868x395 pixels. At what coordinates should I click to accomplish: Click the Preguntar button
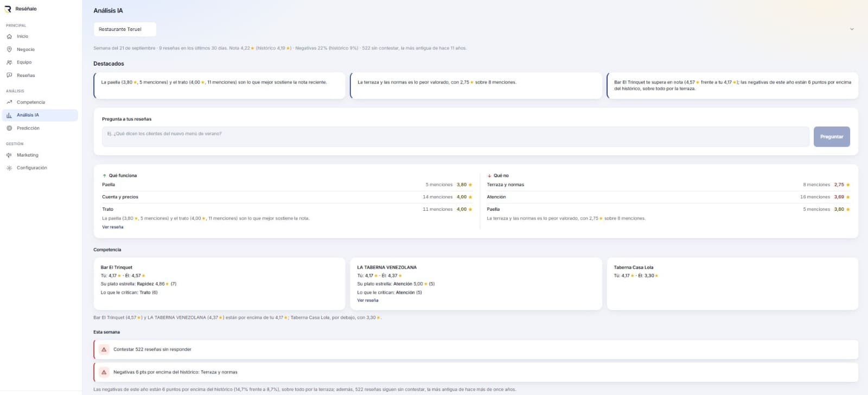(832, 137)
